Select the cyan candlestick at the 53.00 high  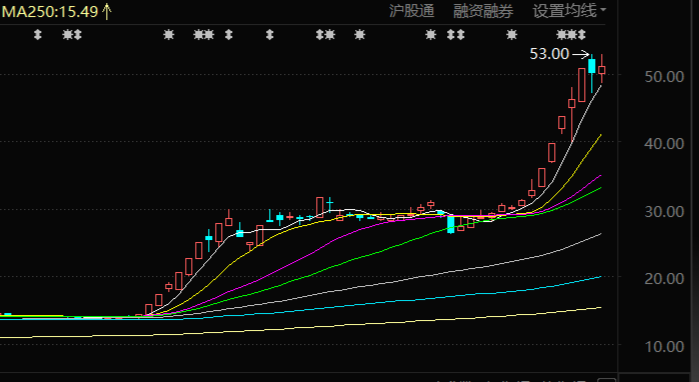(592, 67)
